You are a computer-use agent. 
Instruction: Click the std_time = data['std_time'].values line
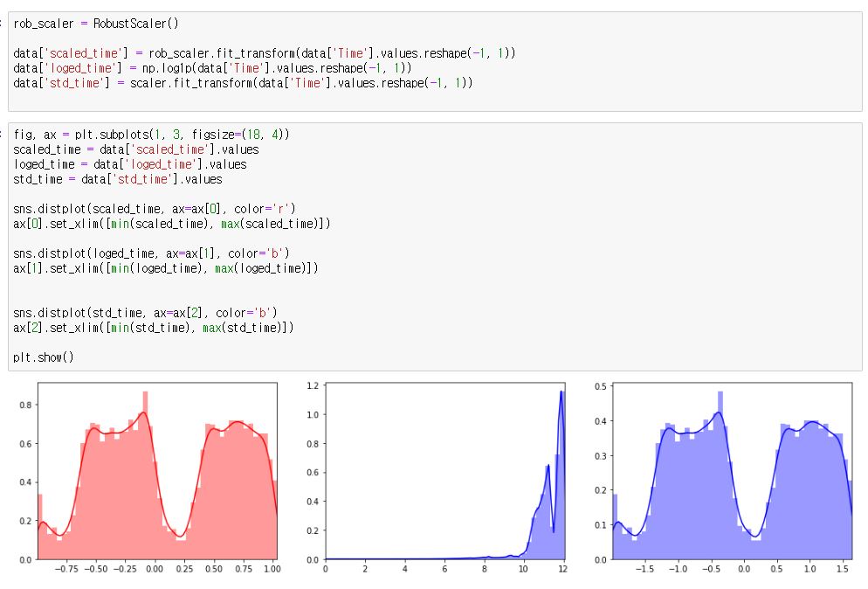click(118, 179)
